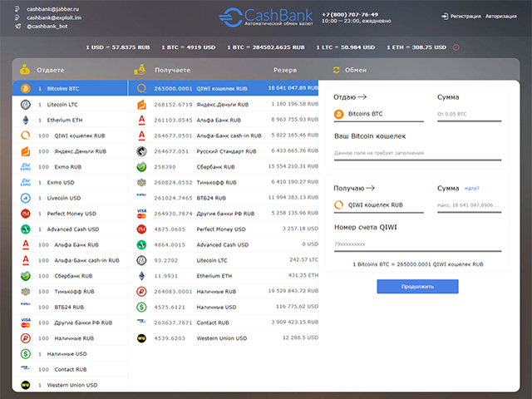Click the registration door icon in header
The image size is (532, 399).
click(x=445, y=17)
